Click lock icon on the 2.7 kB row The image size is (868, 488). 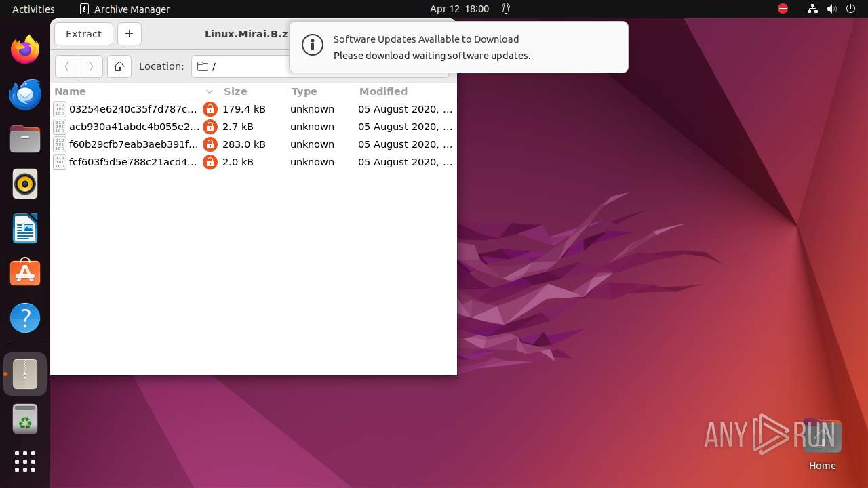210,127
